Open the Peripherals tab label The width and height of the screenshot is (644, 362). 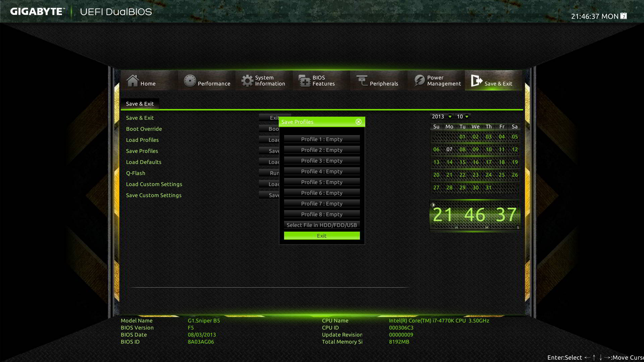pyautogui.click(x=384, y=83)
